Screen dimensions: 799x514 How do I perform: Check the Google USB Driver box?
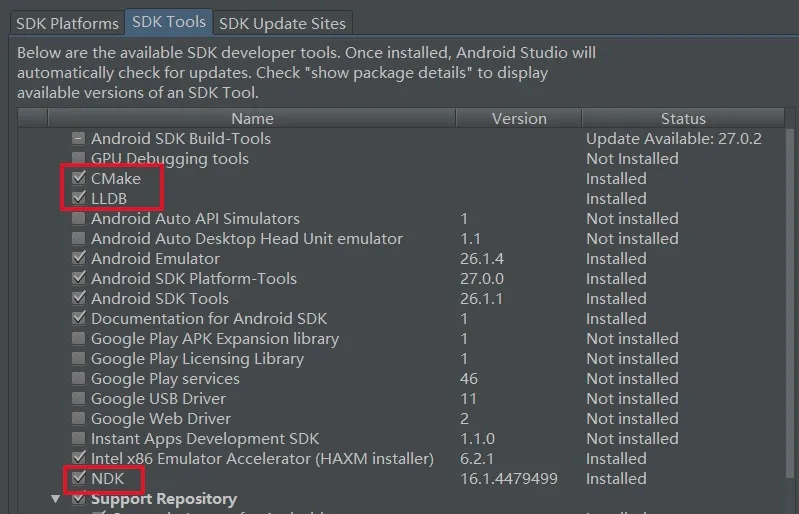click(79, 399)
